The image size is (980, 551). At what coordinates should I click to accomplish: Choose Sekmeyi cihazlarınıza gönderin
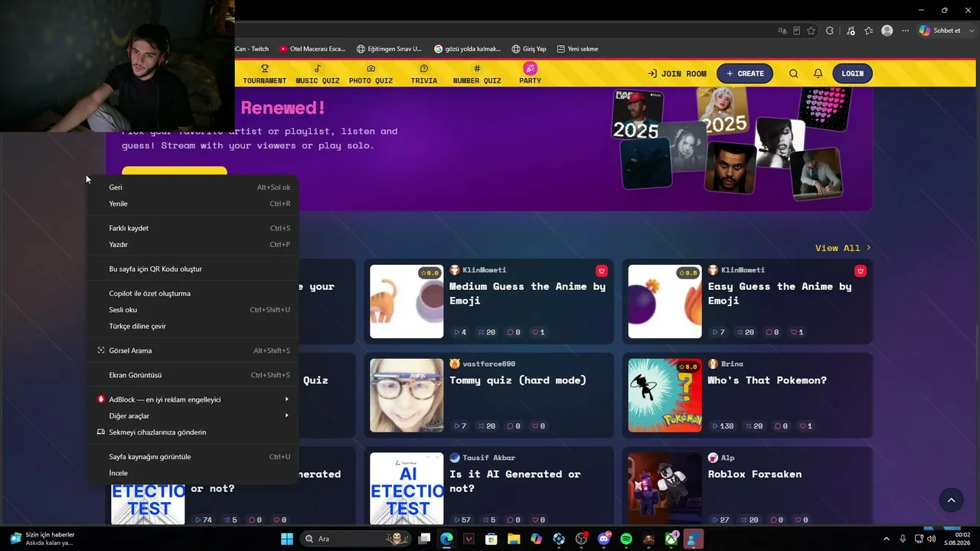coord(194,432)
